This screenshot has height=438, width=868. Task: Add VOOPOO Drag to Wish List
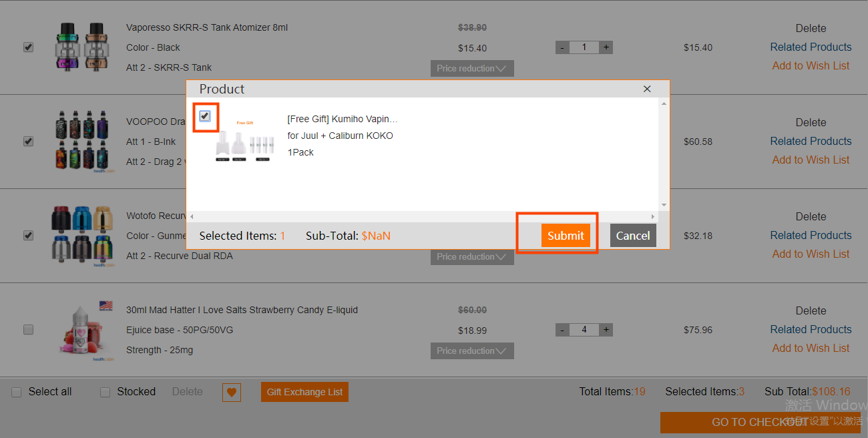tap(811, 160)
